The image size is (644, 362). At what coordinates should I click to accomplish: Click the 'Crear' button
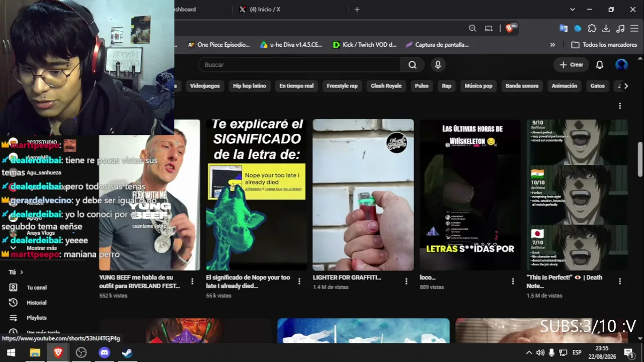coord(572,65)
